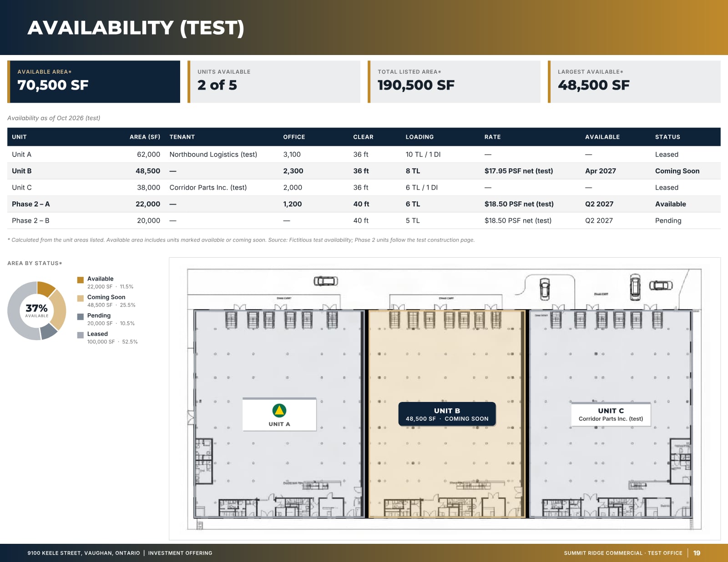Click the INVESTMENT OFFERING footer text
The height and width of the screenshot is (562, 728).
point(180,553)
